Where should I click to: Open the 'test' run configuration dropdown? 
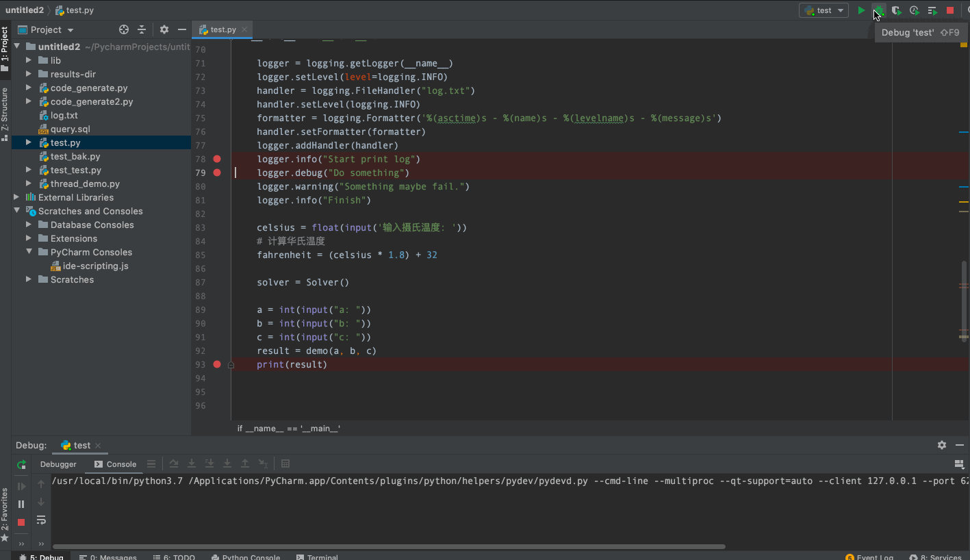pyautogui.click(x=824, y=10)
